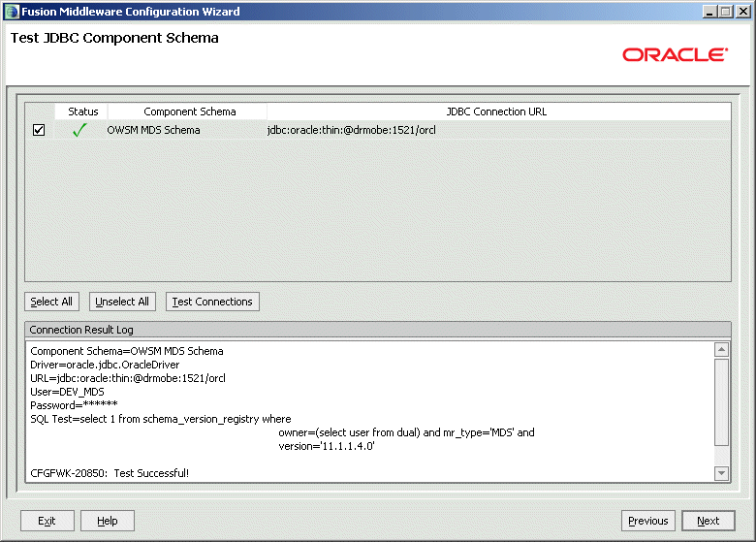Image resolution: width=756 pixels, height=542 pixels.
Task: Click the Component Schema=OWSM MDS Schema log line
Action: 127,351
